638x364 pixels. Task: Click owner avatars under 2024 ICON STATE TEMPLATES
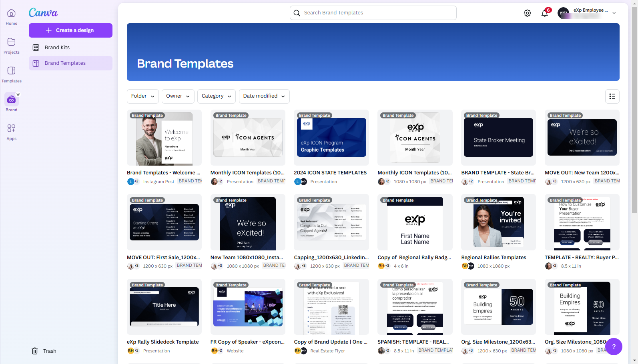click(301, 182)
